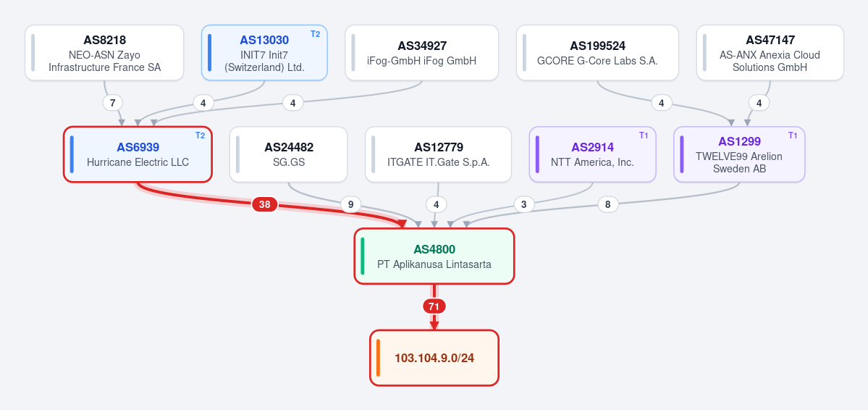Image resolution: width=868 pixels, height=410 pixels.
Task: Click the 9 badge on SG.GS edge
Action: click(350, 204)
